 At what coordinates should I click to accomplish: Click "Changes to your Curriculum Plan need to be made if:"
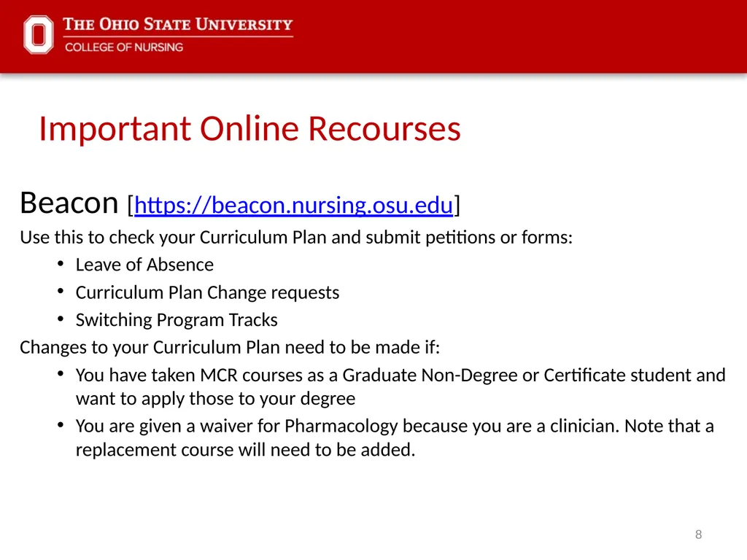[x=230, y=348]
